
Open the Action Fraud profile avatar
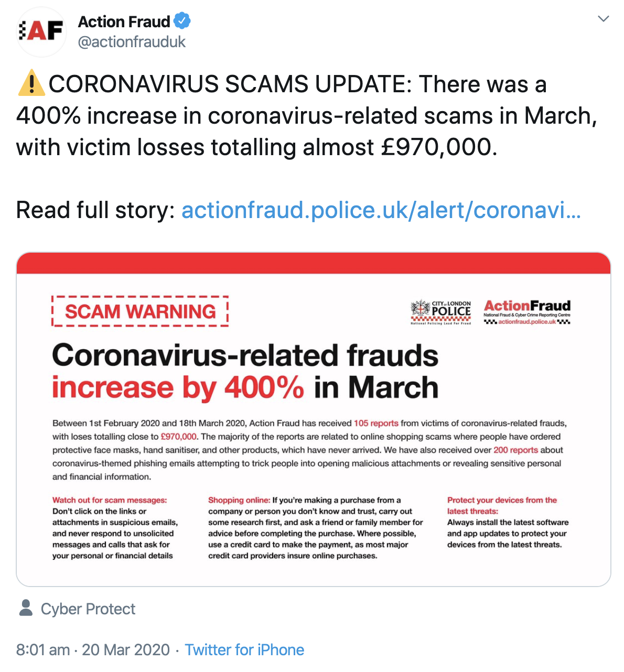[42, 31]
